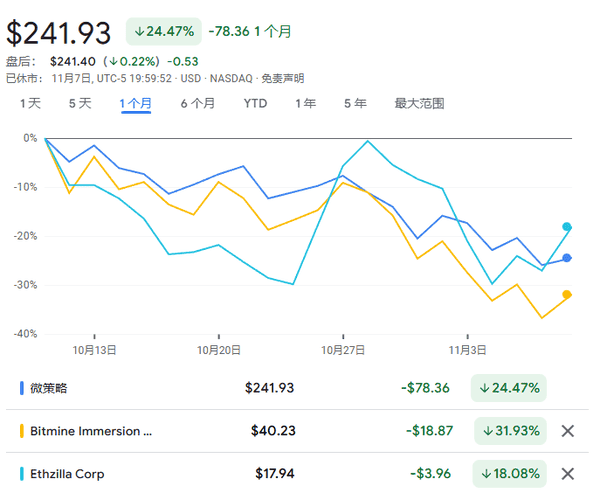Switch to the 6个月 range tab
The height and width of the screenshot is (493, 600).
tap(197, 103)
